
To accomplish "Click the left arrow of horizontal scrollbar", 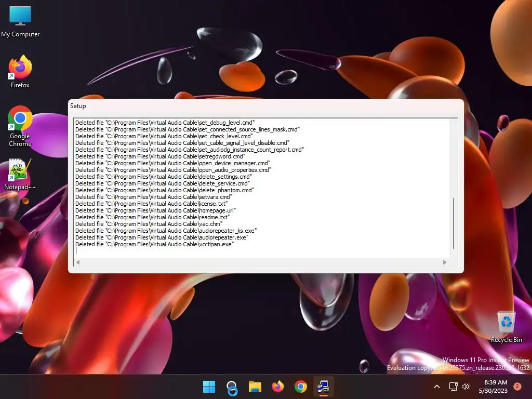I will [x=78, y=262].
